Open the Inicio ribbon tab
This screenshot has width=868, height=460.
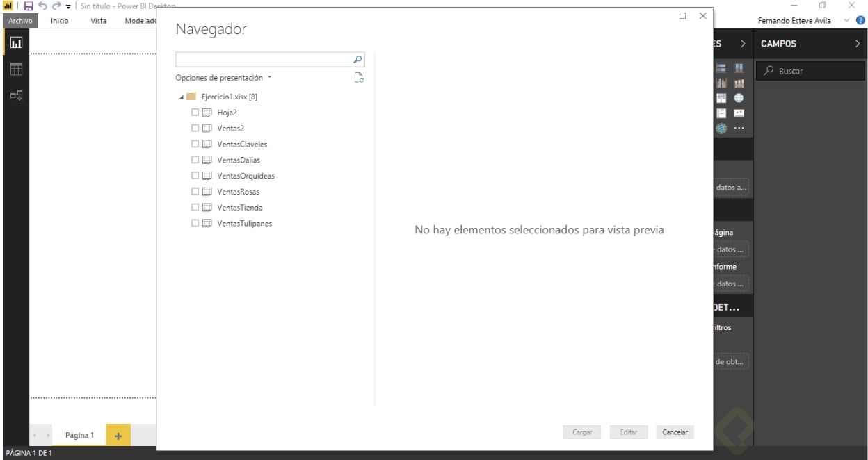[x=60, y=21]
